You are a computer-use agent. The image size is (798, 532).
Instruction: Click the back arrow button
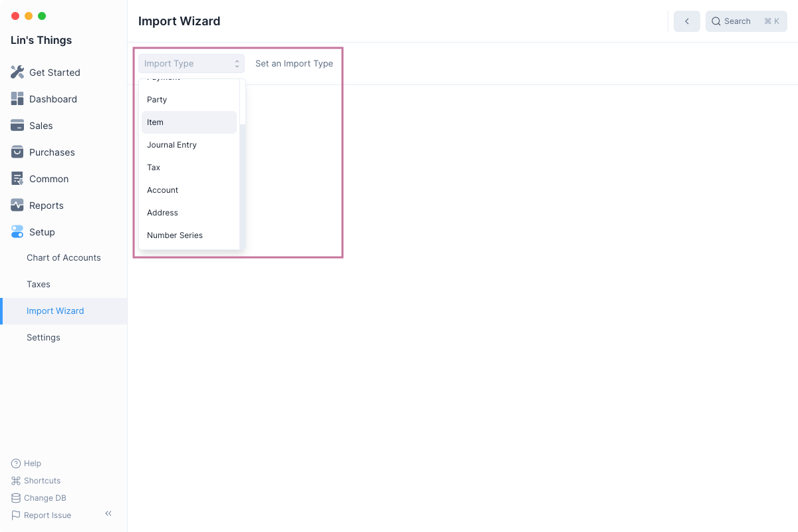pyautogui.click(x=686, y=21)
